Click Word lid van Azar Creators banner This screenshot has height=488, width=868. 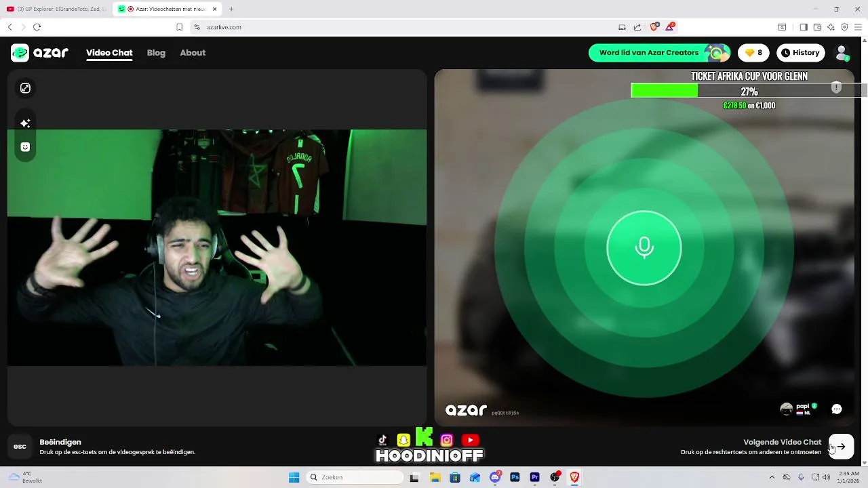click(659, 53)
